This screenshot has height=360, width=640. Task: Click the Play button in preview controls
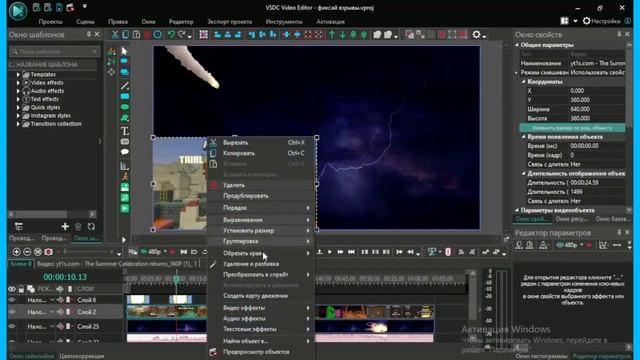[330, 252]
